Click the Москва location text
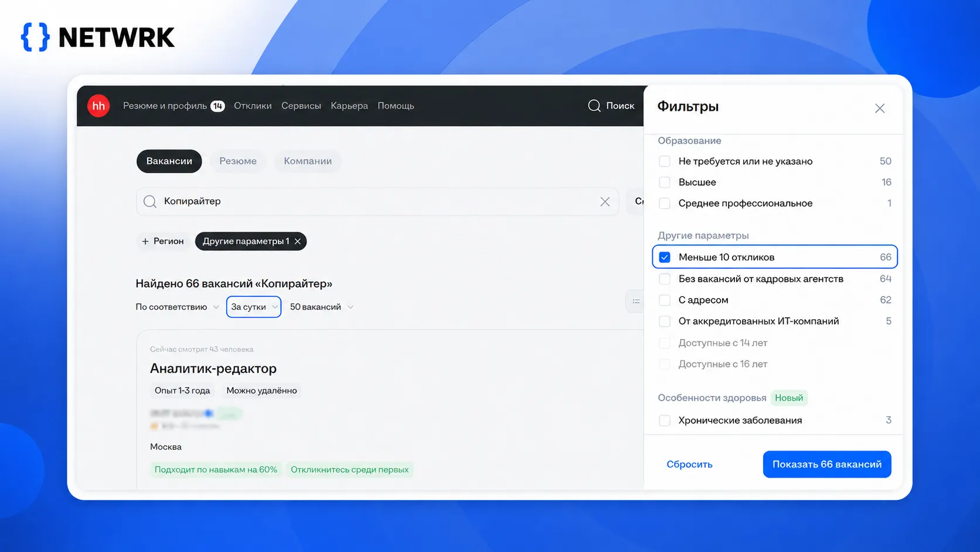The width and height of the screenshot is (980, 552). point(166,447)
